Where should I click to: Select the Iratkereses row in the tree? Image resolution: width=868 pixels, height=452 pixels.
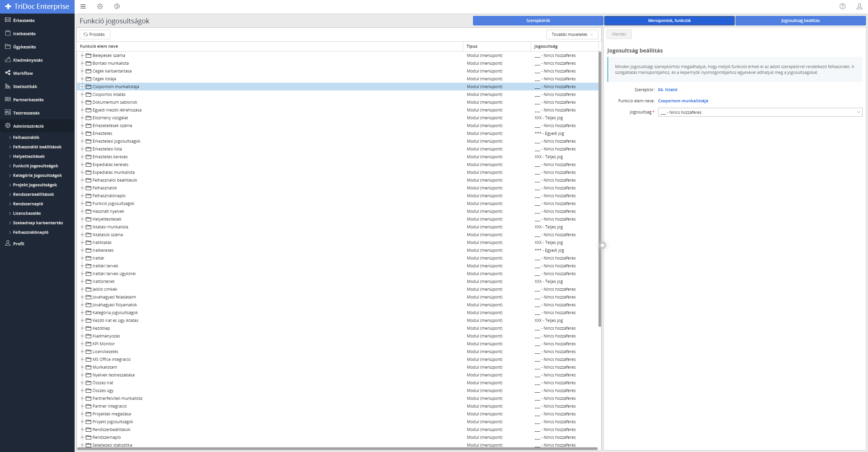click(103, 250)
